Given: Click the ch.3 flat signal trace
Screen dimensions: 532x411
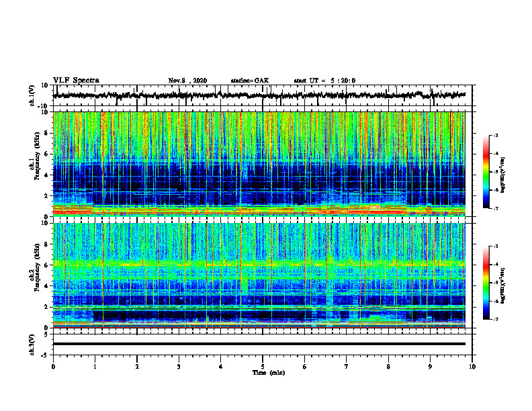Looking at the screenshot, I should (x=259, y=344).
